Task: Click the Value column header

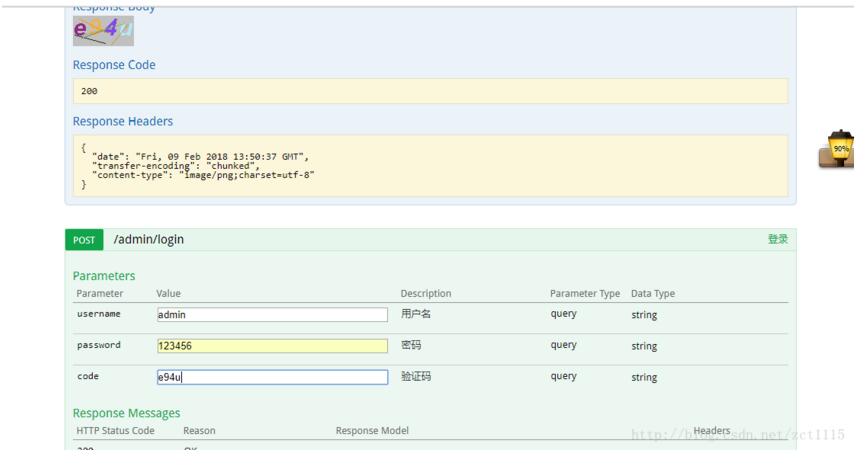Action: pyautogui.click(x=169, y=293)
